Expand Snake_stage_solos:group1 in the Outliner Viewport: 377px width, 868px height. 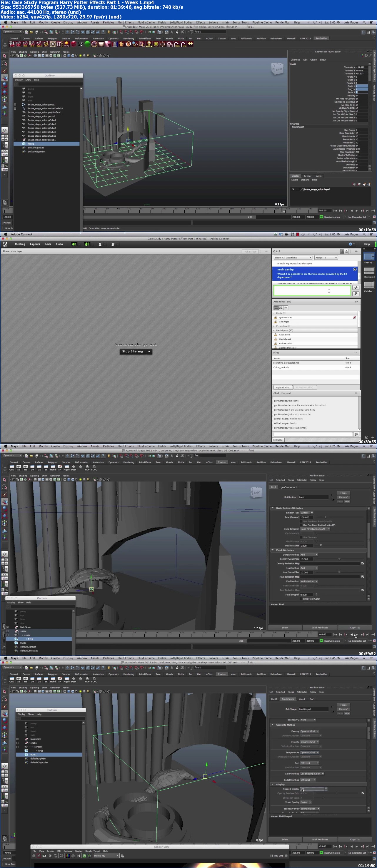15,140
